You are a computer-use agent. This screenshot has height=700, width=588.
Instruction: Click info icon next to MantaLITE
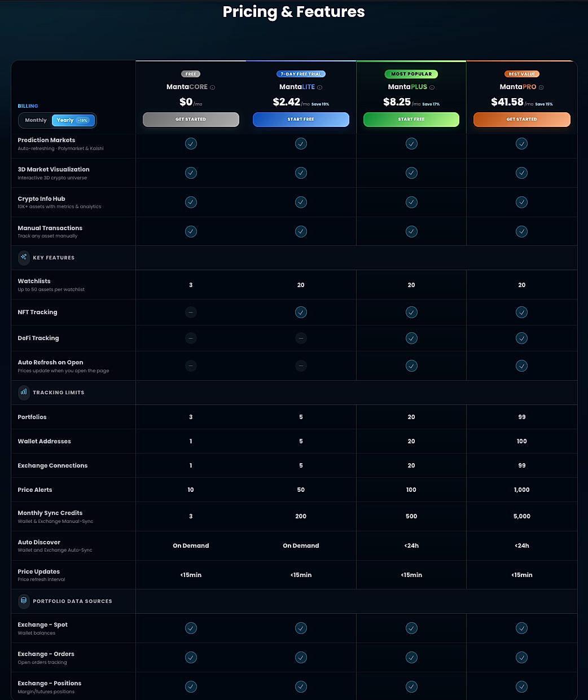tap(320, 87)
